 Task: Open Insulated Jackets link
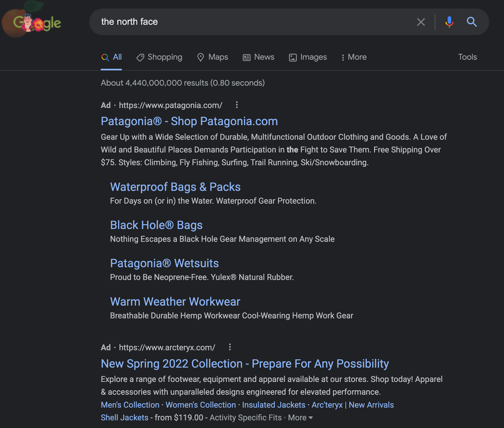[x=274, y=405]
